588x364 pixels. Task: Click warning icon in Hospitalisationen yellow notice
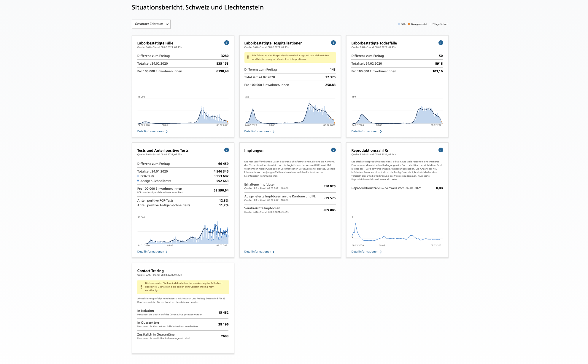248,57
